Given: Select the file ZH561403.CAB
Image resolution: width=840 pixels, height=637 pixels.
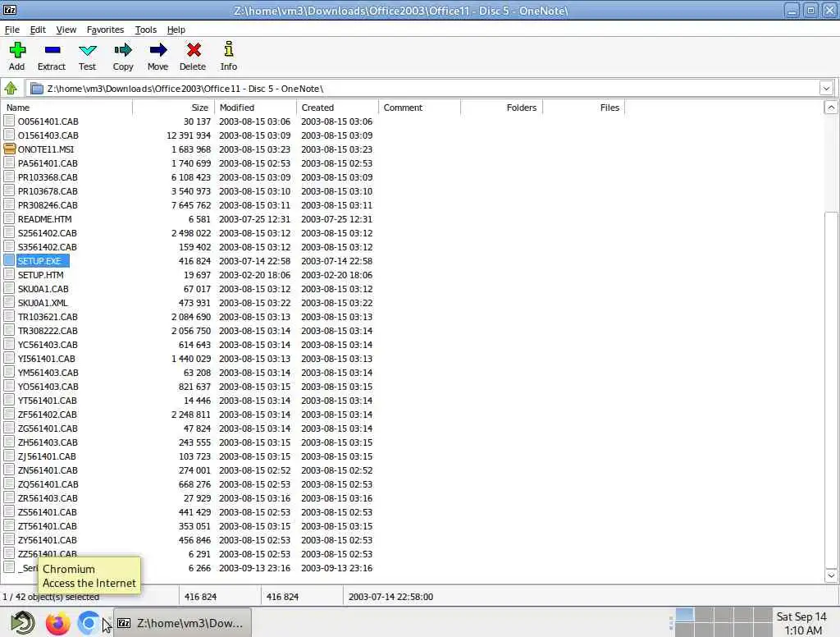Looking at the screenshot, I should [48, 442].
